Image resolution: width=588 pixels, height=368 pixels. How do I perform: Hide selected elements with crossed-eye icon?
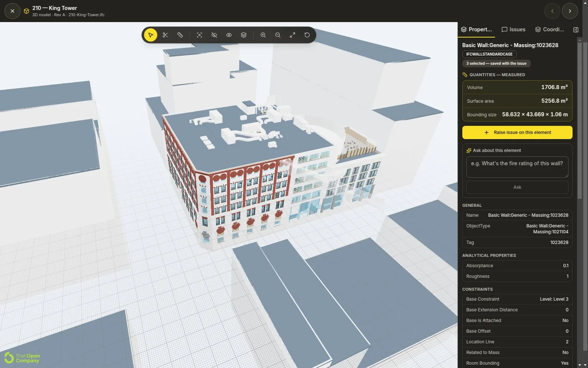214,35
